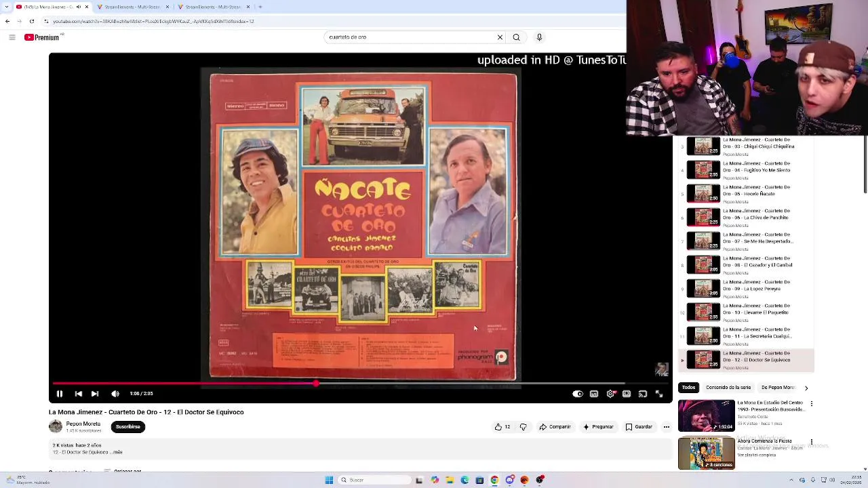Play playlist item 06 La Chiva de Panchito
The height and width of the screenshot is (488, 868).
(x=746, y=218)
